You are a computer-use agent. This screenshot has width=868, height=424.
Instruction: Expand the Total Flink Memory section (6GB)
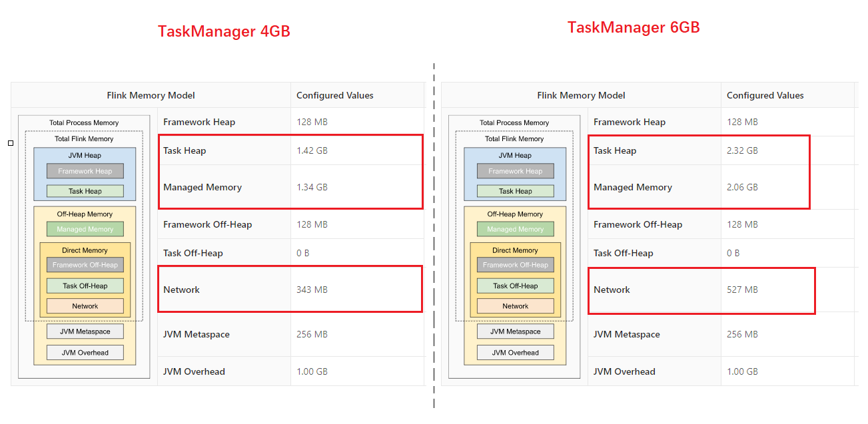(515, 138)
